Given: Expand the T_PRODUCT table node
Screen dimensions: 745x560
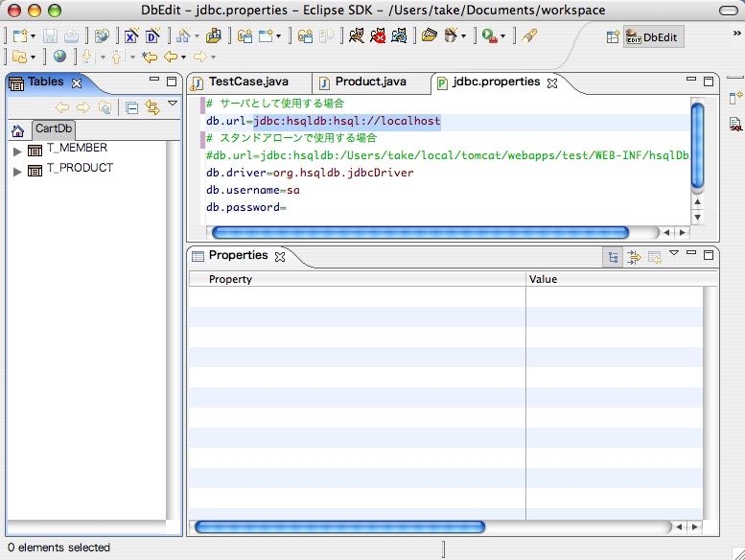Looking at the screenshot, I should (17, 171).
